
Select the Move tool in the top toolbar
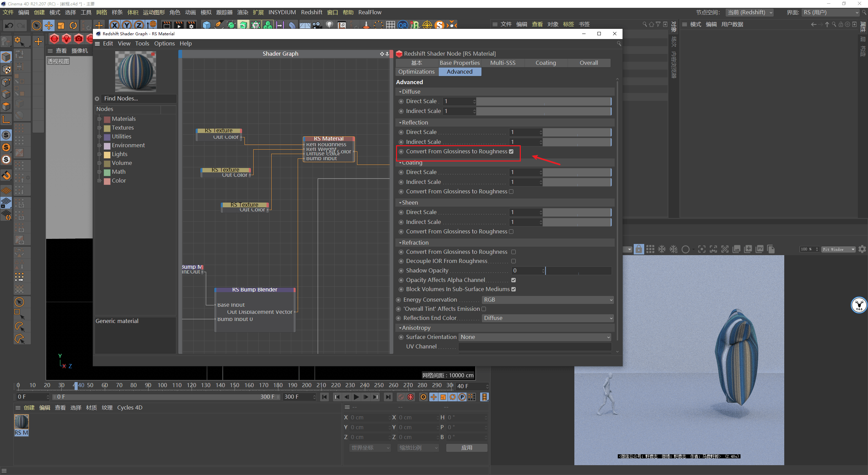pos(49,25)
